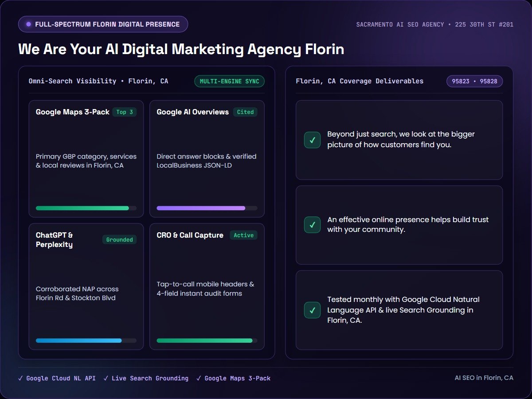Click the blue progress bar under ChatGPT & Perplexity
This screenshot has width=532, height=399.
[86, 340]
